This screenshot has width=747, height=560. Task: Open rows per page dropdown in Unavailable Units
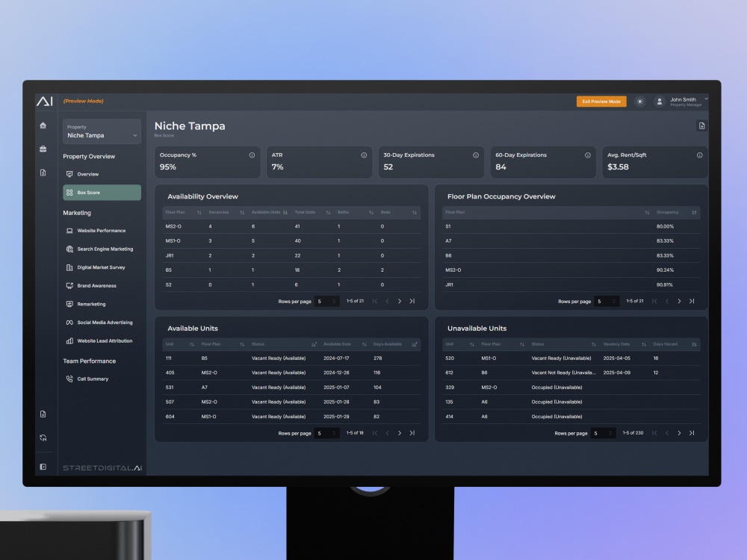pyautogui.click(x=603, y=433)
